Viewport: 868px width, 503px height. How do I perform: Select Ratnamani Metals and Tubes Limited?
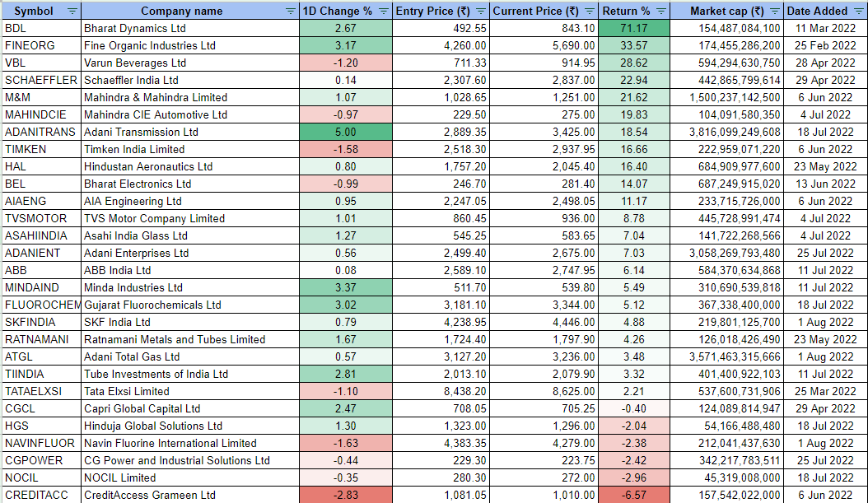(x=190, y=340)
